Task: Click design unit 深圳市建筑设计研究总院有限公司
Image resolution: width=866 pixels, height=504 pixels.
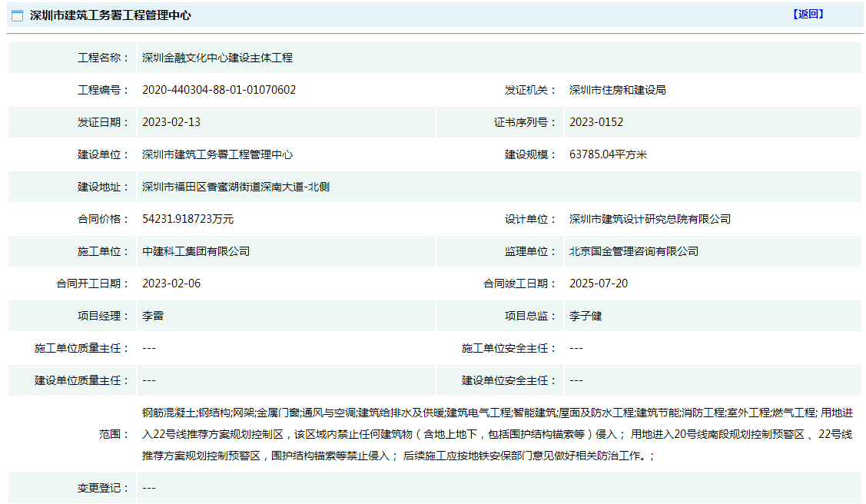Action: [x=649, y=219]
